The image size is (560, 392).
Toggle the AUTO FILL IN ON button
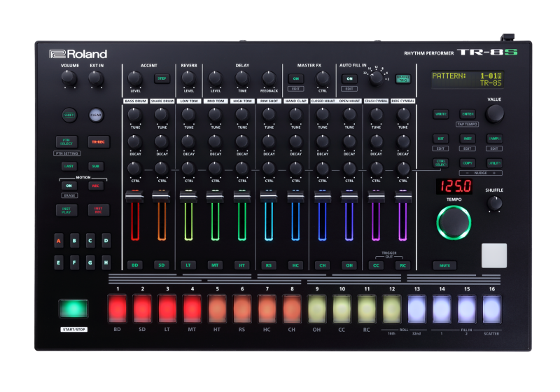[349, 78]
